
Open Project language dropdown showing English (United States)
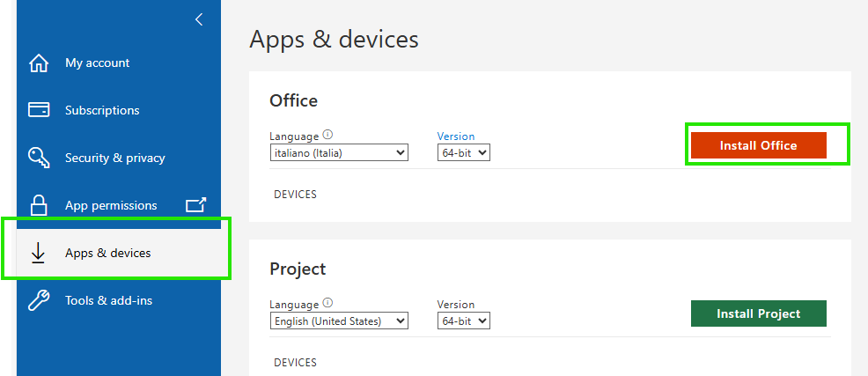tap(339, 321)
